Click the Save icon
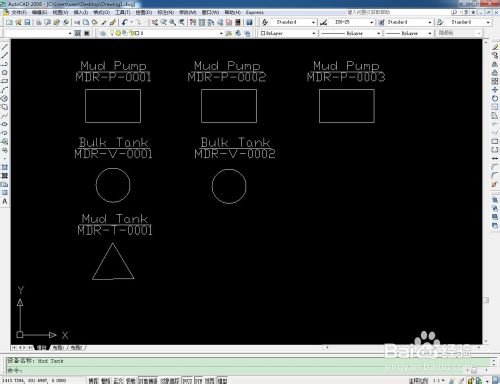The height and width of the screenshot is (384, 500). [27, 22]
